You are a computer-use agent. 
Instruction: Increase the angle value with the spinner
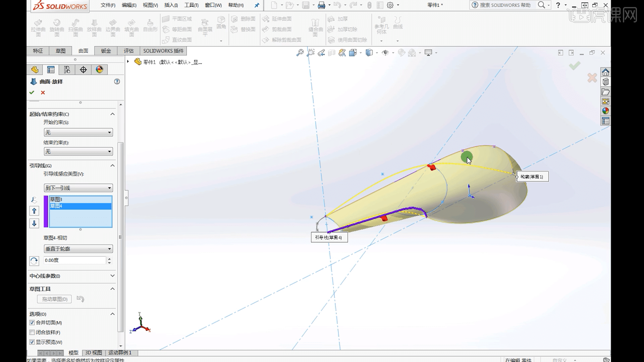[109, 258]
